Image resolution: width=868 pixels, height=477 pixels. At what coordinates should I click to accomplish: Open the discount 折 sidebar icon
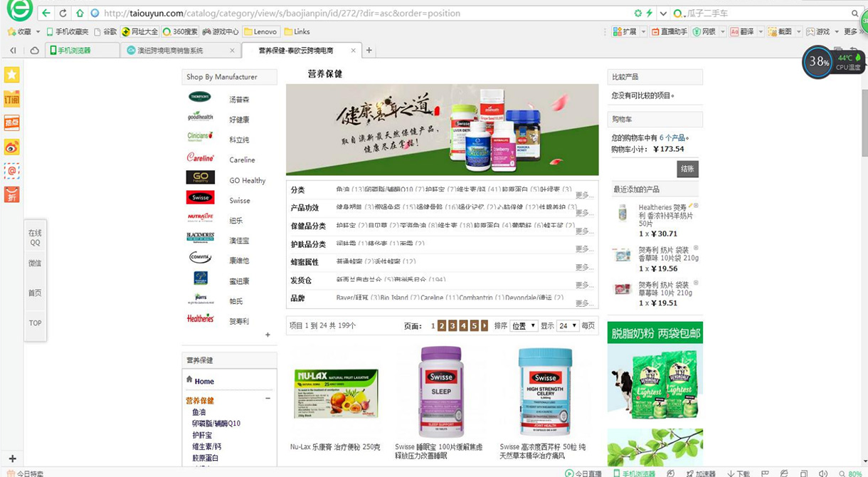tap(11, 194)
